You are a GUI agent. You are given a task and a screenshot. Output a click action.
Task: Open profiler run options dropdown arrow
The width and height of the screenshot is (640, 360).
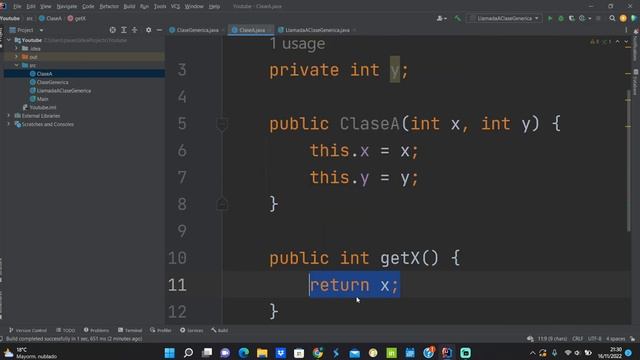pyautogui.click(x=590, y=18)
